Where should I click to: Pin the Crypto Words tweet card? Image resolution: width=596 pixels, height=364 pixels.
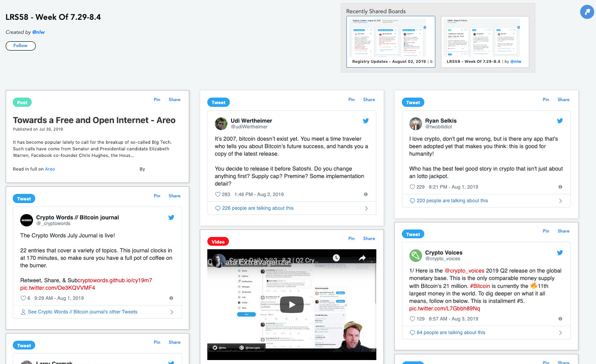[157, 196]
